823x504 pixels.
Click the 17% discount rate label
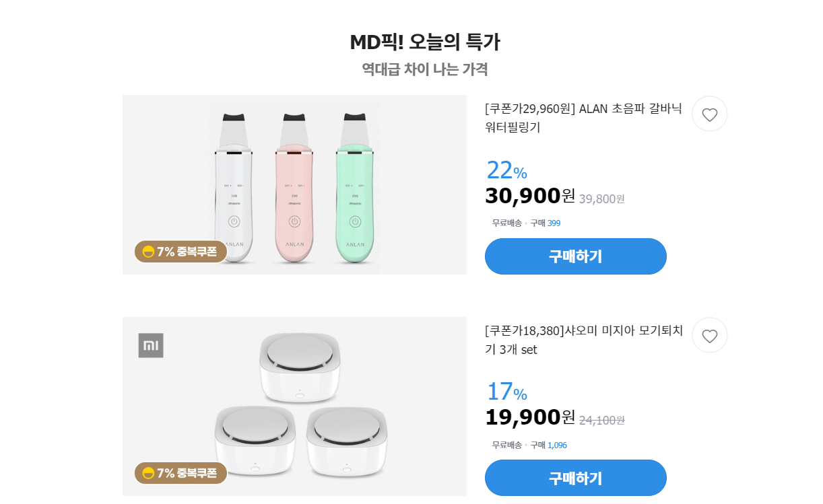[506, 392]
